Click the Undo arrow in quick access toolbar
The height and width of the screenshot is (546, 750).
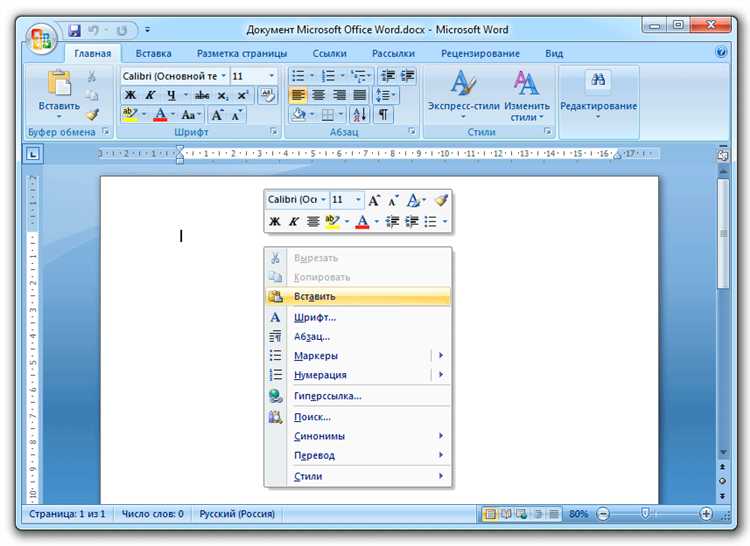click(93, 31)
